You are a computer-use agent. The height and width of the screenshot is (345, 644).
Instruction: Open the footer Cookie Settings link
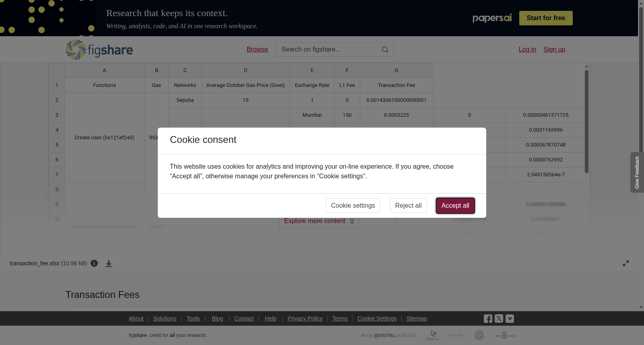coord(377,318)
